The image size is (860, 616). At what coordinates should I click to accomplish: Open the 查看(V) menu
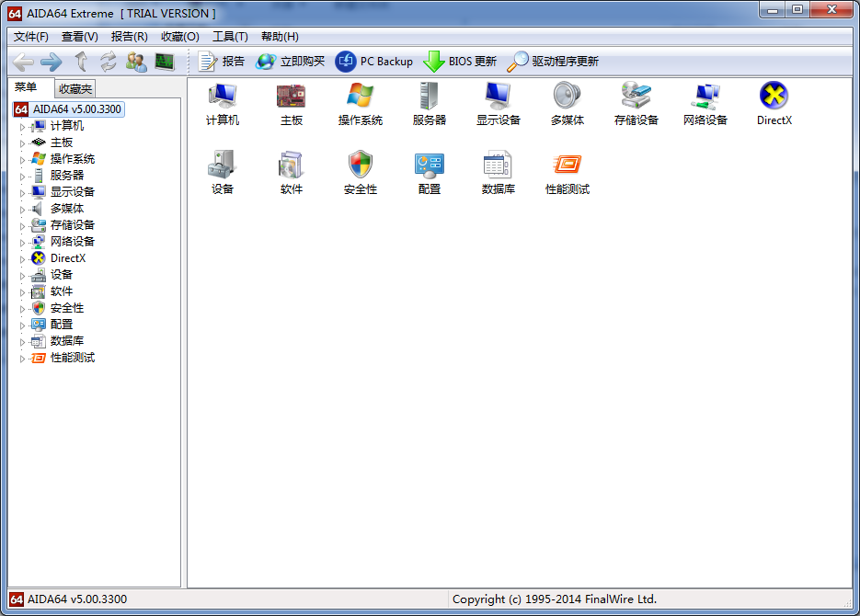coord(79,37)
